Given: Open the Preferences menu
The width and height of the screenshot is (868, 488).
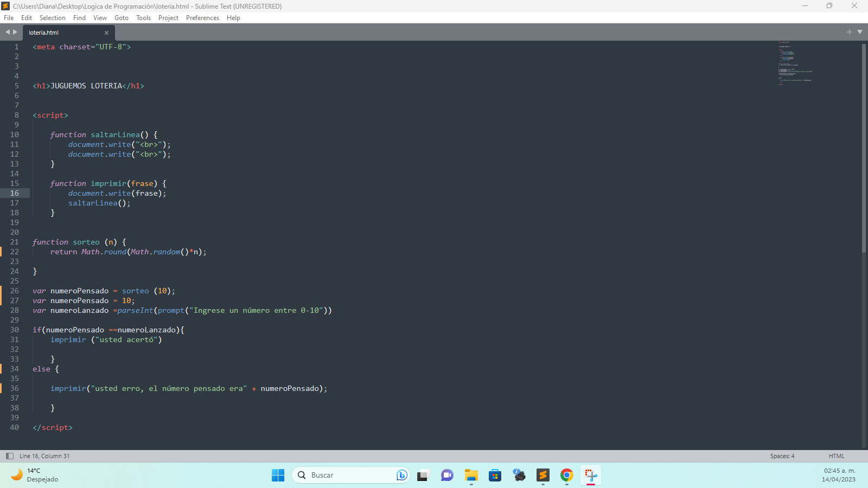Looking at the screenshot, I should tap(202, 18).
